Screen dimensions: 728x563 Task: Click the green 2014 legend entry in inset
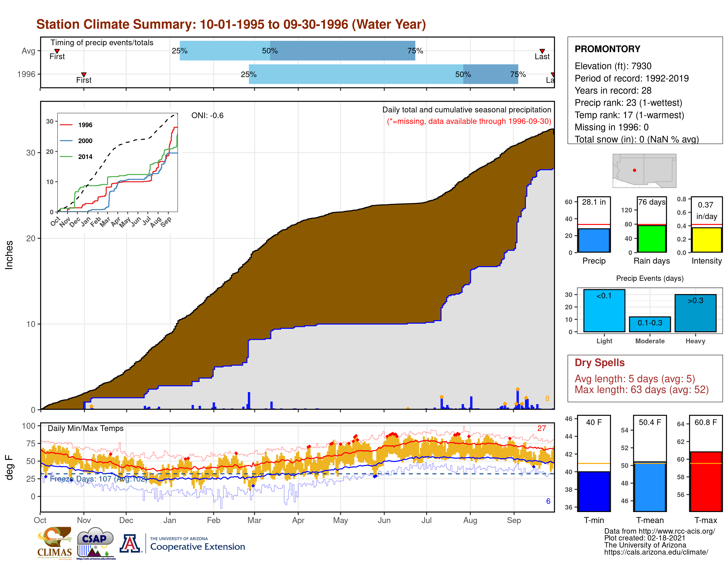[76, 157]
